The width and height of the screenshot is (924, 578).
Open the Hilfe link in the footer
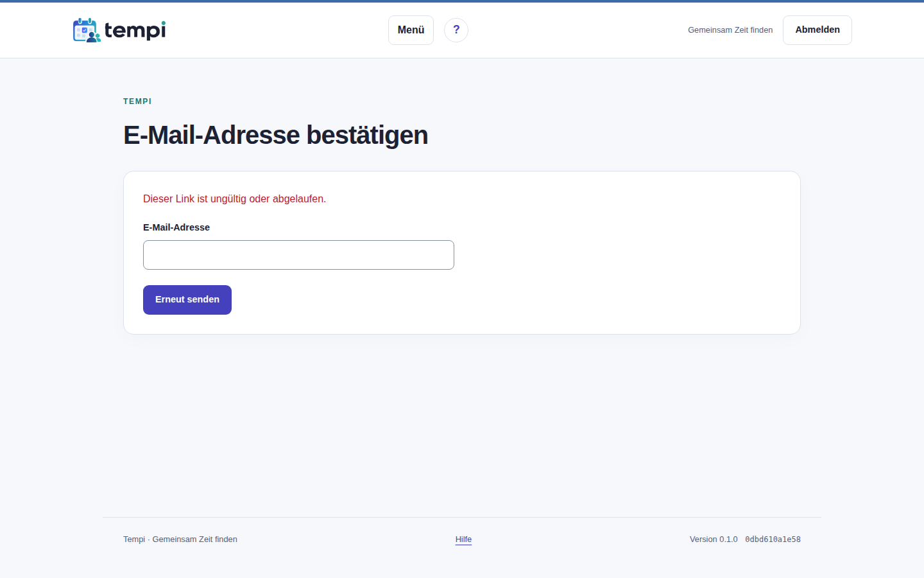[x=463, y=539]
